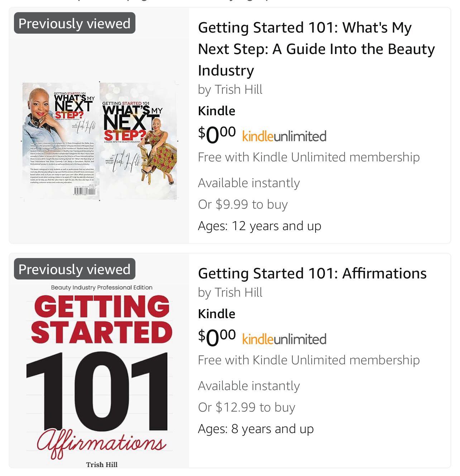Click the Ages: 12 years and up text
The width and height of the screenshot is (460, 476).
coord(259,226)
